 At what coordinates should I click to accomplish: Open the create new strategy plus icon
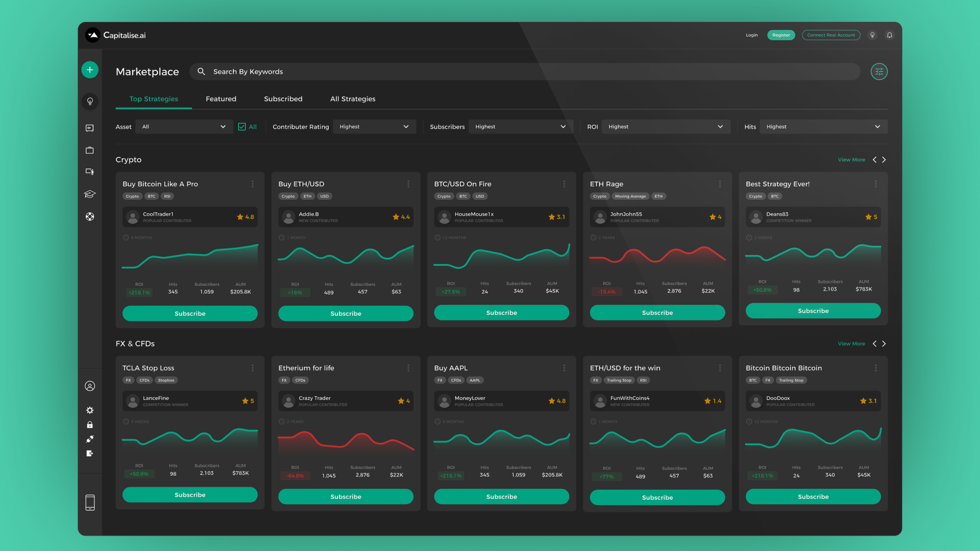click(90, 69)
